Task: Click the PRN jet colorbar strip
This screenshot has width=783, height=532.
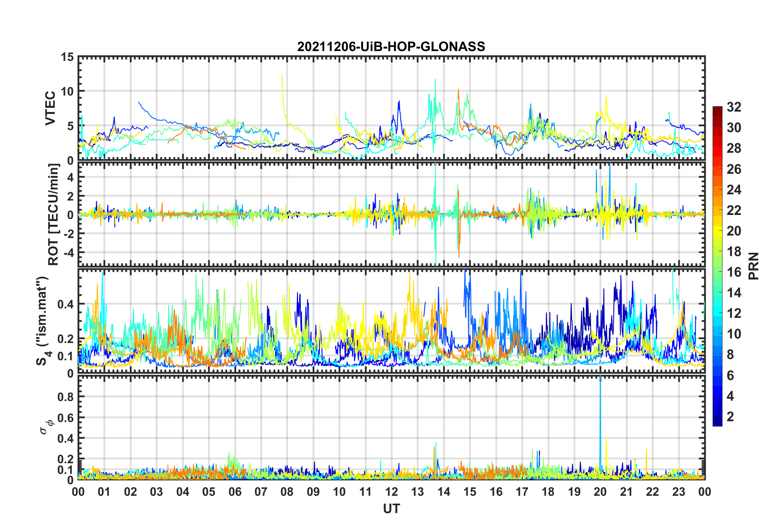Action: point(718,266)
